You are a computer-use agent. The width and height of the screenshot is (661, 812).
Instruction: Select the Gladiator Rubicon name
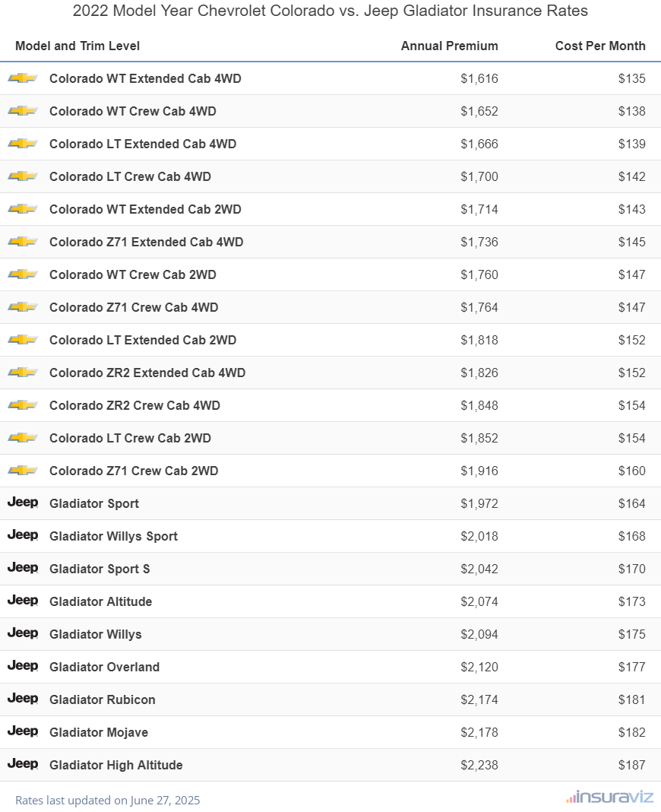tap(103, 699)
